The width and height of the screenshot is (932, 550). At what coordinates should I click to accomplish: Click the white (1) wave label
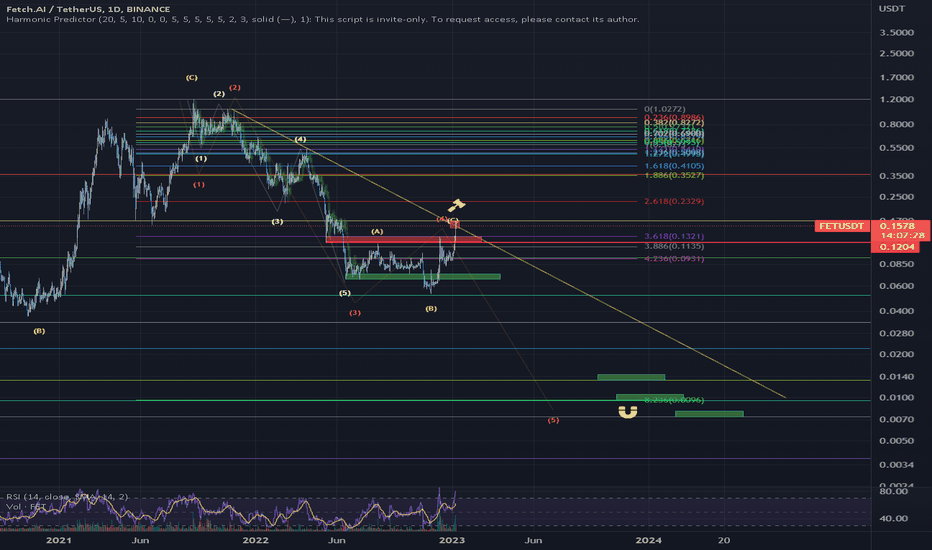tap(201, 159)
